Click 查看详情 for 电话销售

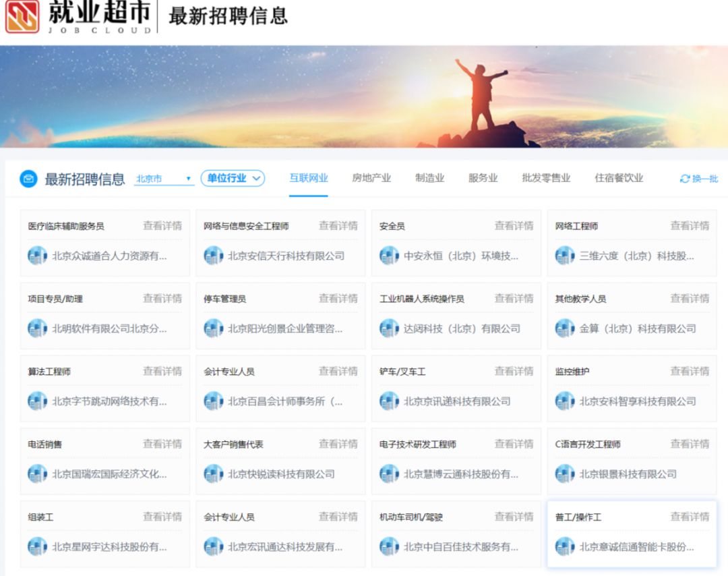162,444
